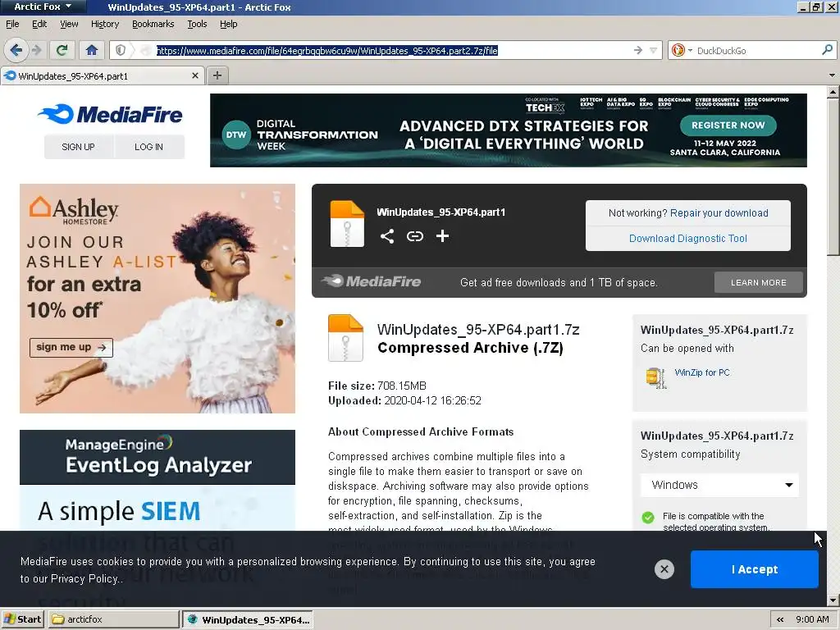Click the SIGN UP button
The width and height of the screenshot is (840, 630).
78,147
